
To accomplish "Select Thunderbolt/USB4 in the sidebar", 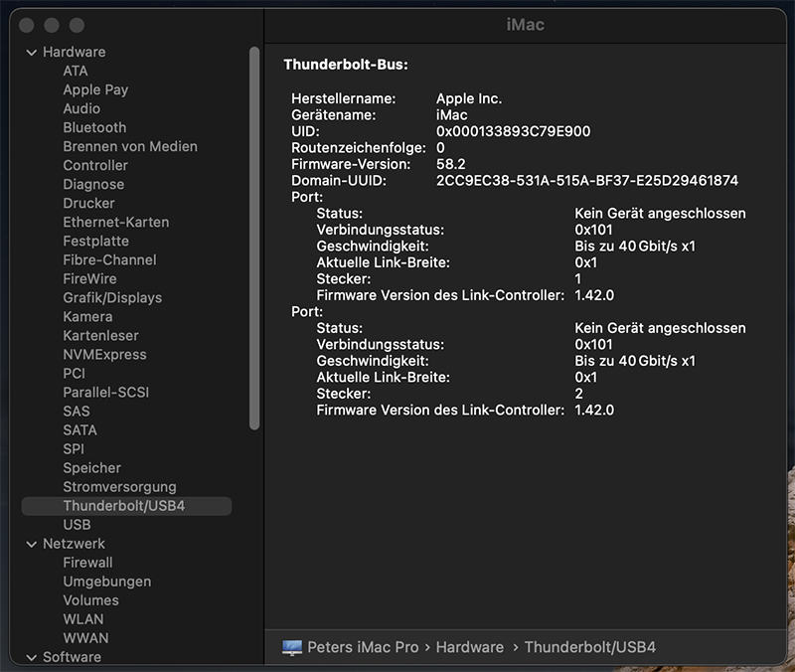I will (x=124, y=506).
